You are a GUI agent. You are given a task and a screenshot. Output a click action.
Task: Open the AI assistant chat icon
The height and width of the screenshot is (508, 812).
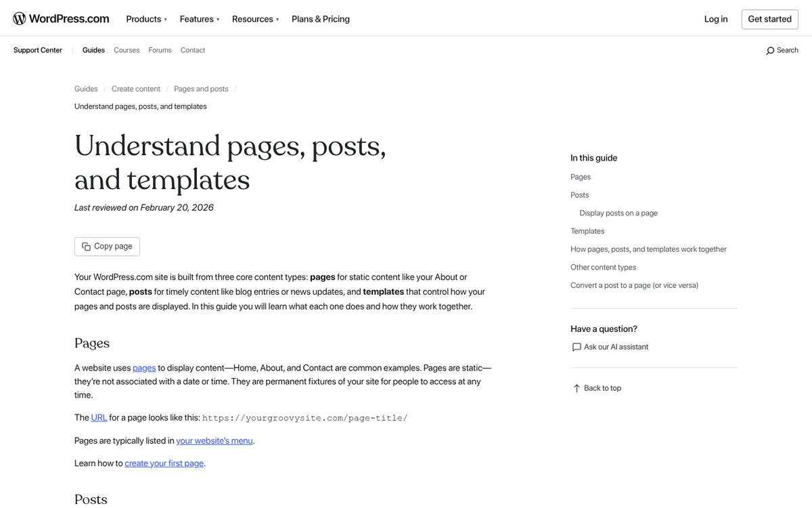[576, 346]
